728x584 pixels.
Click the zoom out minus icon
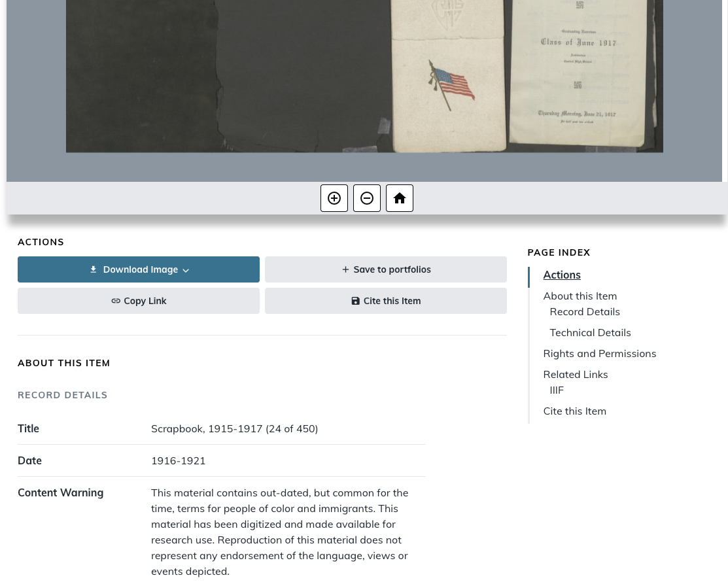(367, 198)
